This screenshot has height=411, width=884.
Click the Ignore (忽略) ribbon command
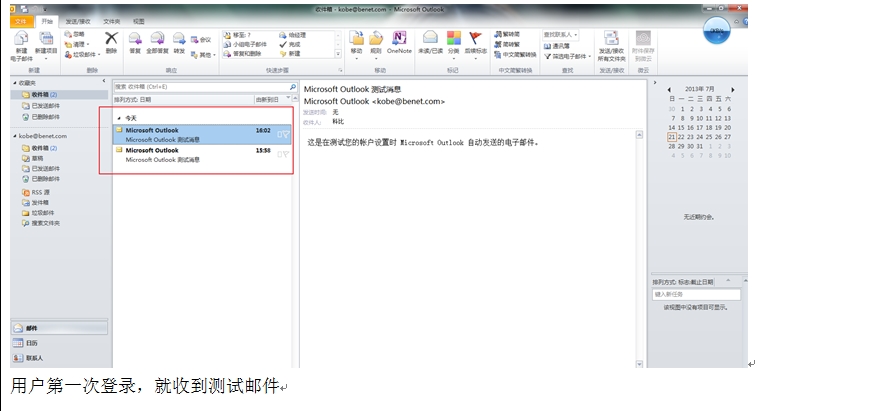tap(75, 34)
